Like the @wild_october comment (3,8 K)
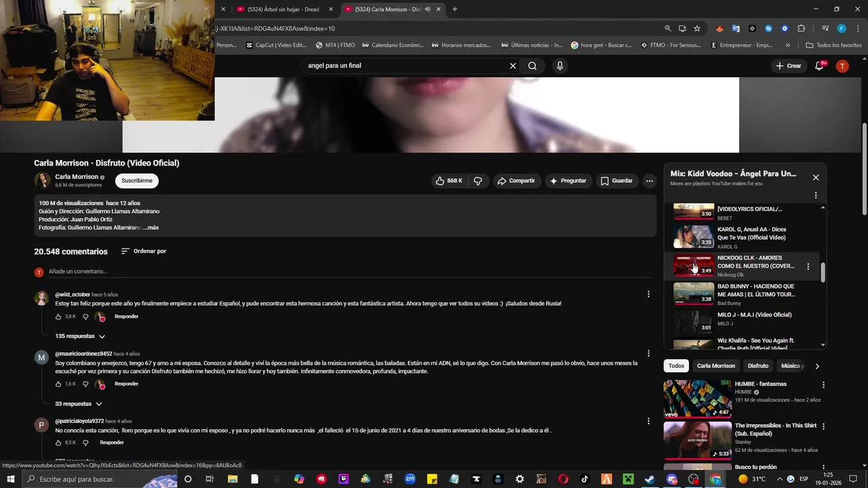Image resolution: width=868 pixels, height=488 pixels. pyautogui.click(x=58, y=317)
